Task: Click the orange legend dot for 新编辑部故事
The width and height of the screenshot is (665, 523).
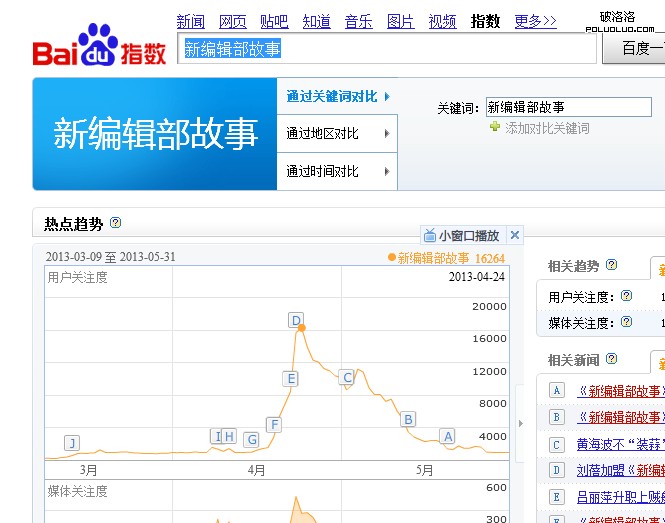Action: tap(392, 257)
